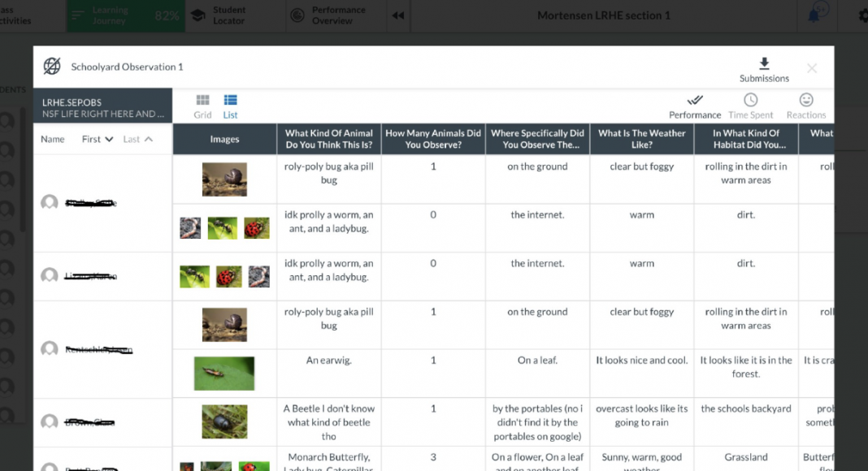Open the Time Spent view
This screenshot has width=868, height=471.
click(x=751, y=106)
